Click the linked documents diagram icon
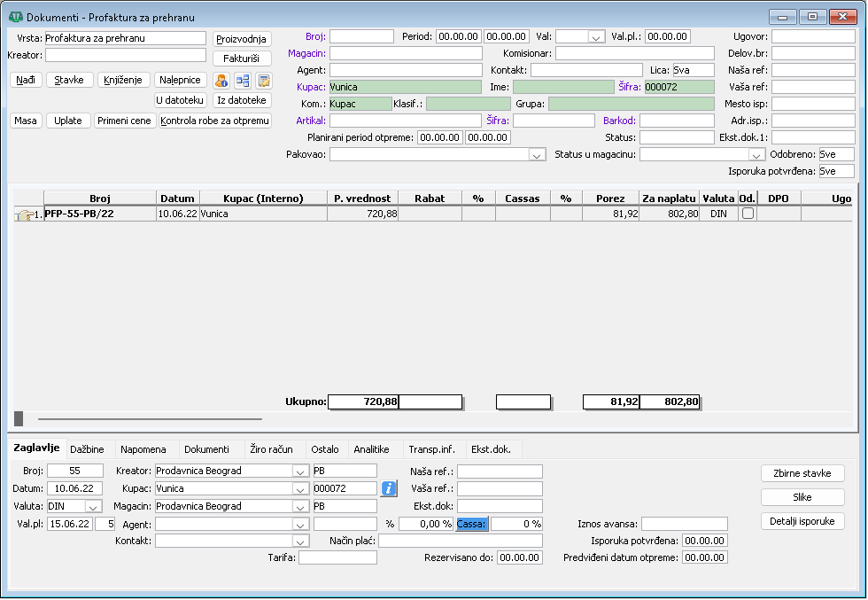The height and width of the screenshot is (600, 868). [243, 81]
